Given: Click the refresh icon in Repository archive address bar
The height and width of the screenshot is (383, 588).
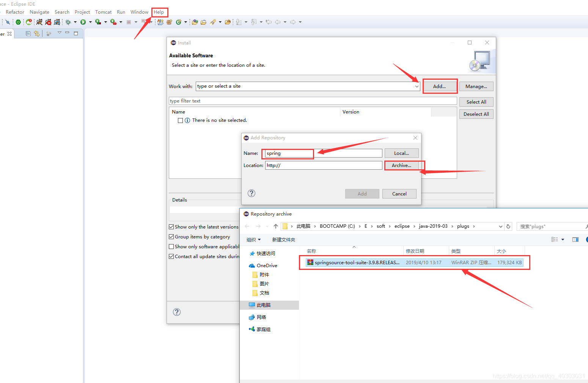Looking at the screenshot, I should point(508,226).
